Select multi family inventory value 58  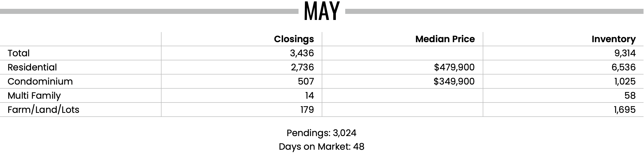click(630, 95)
